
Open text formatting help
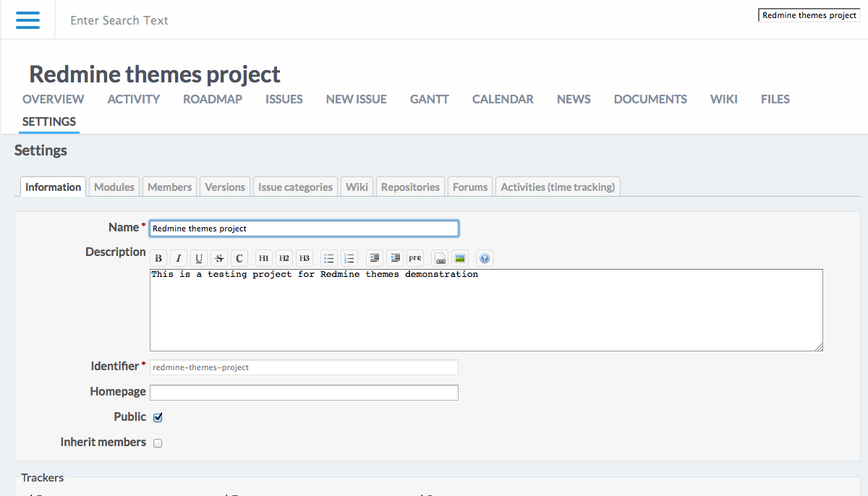point(485,258)
